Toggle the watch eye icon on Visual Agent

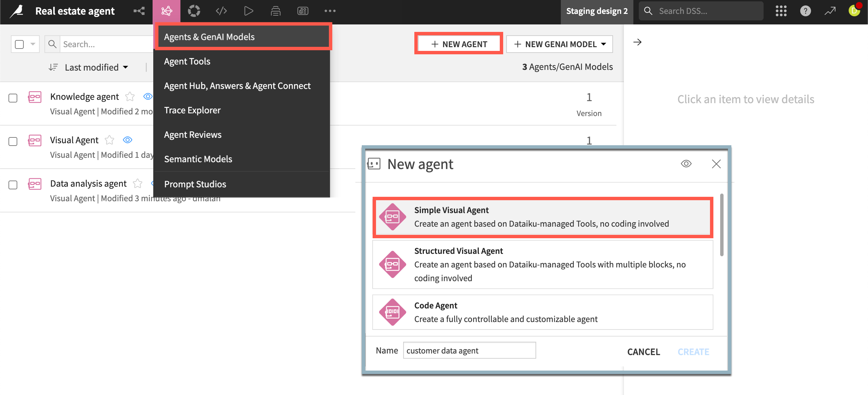tap(127, 139)
